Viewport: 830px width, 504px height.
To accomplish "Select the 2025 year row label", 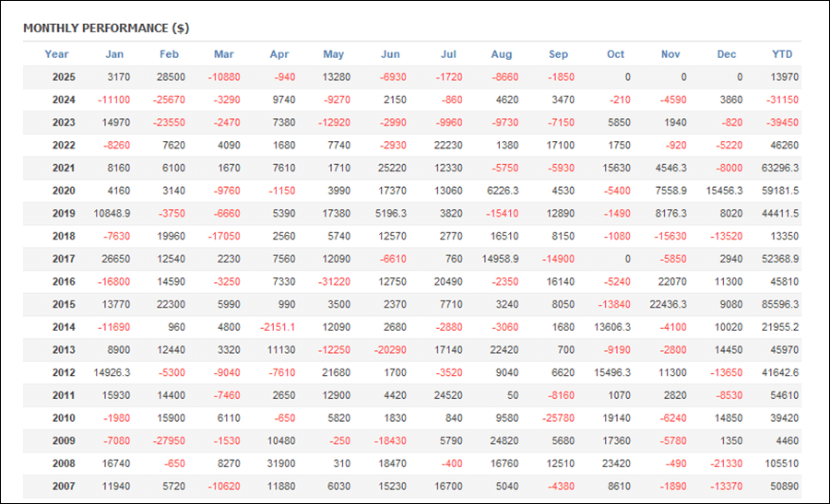I will click(63, 77).
